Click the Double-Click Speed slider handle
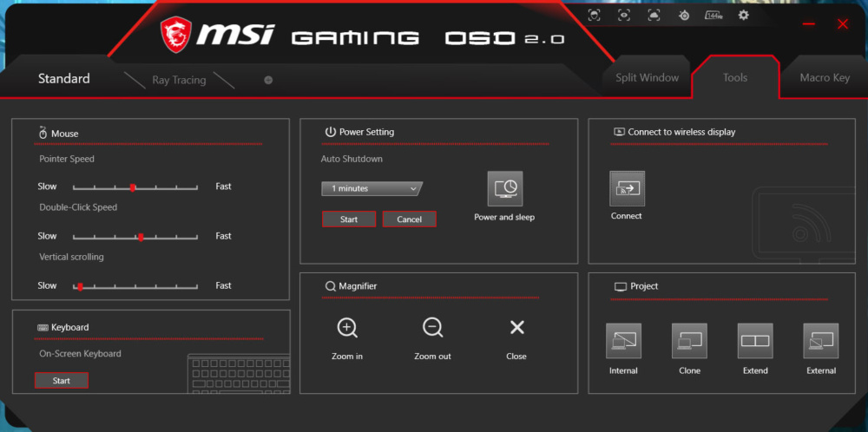The height and width of the screenshot is (432, 868). (x=141, y=237)
